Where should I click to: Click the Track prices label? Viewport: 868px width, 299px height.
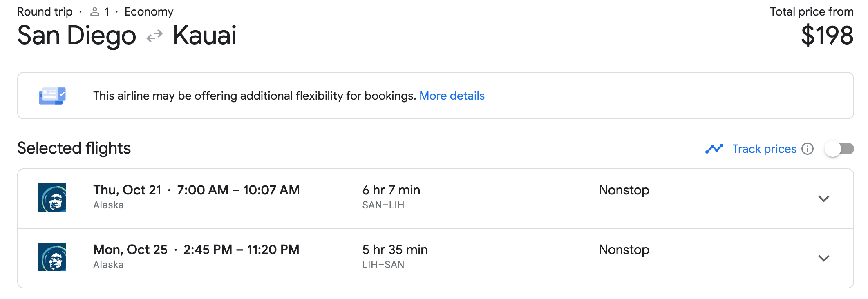click(764, 149)
